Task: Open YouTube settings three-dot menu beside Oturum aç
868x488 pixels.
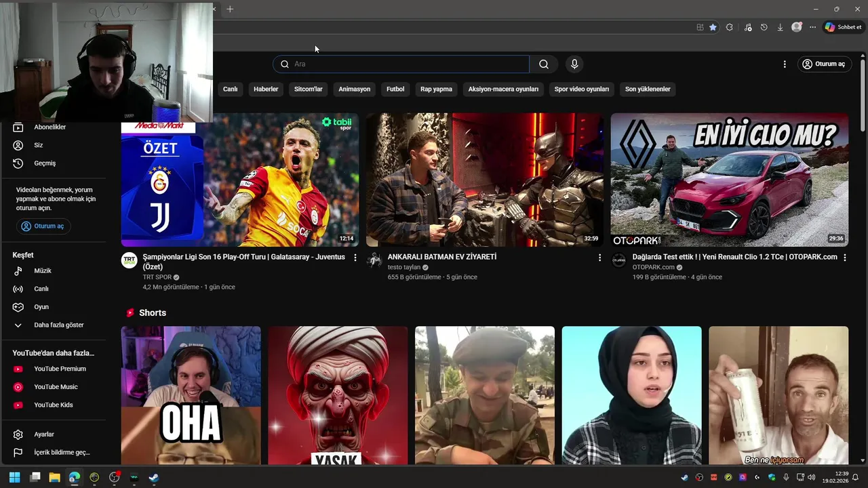Action: (785, 64)
